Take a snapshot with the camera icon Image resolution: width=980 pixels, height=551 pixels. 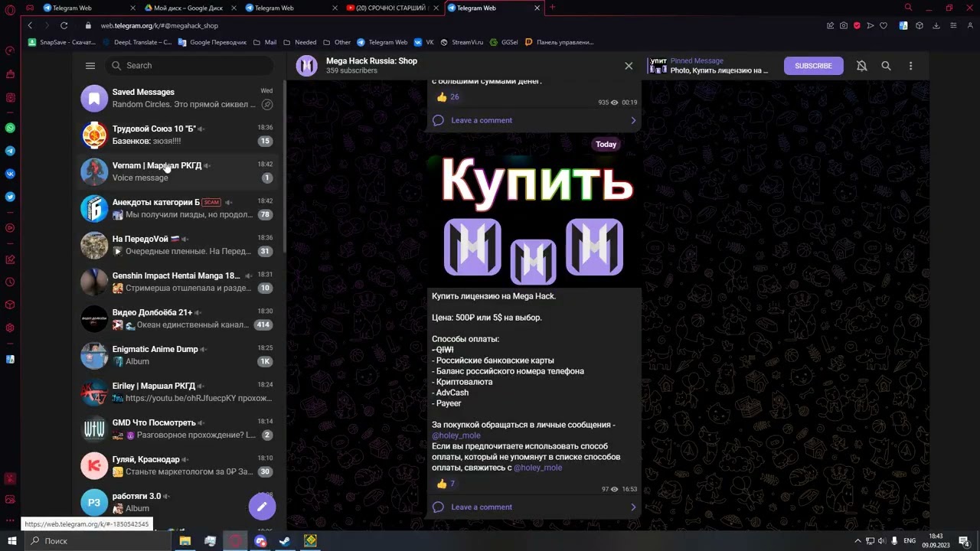click(x=843, y=25)
